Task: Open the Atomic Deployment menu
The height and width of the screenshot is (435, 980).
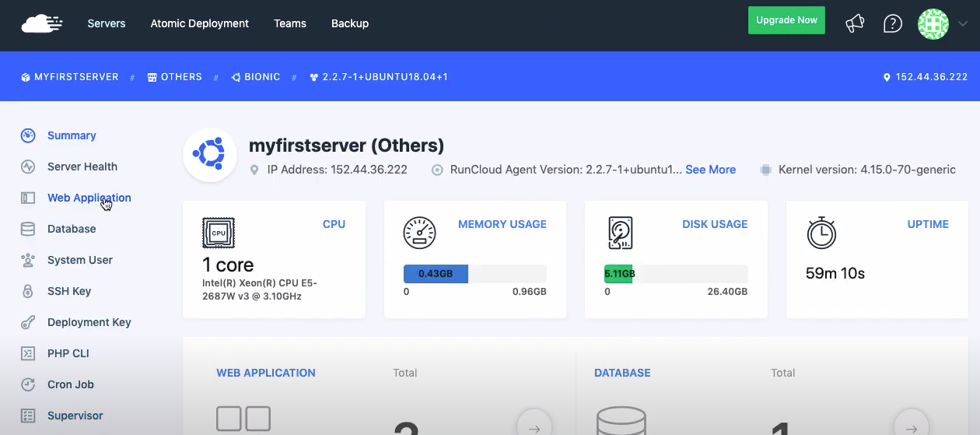Action: point(199,23)
